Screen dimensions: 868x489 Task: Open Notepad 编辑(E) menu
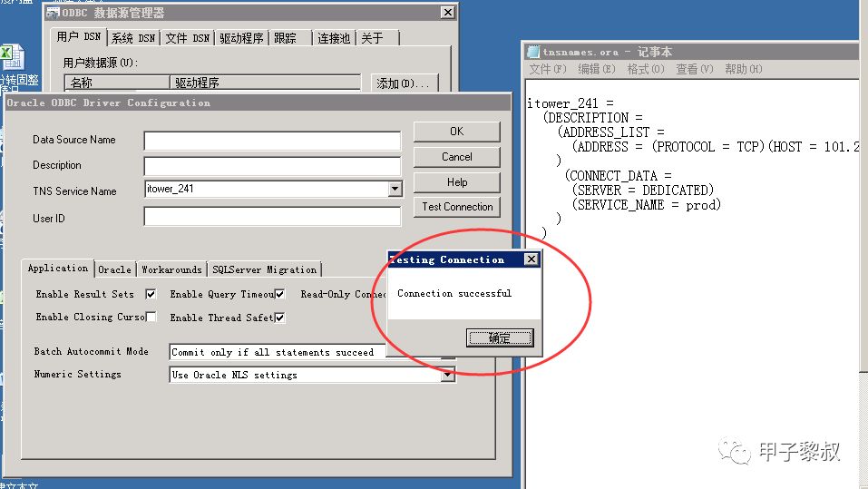(596, 69)
